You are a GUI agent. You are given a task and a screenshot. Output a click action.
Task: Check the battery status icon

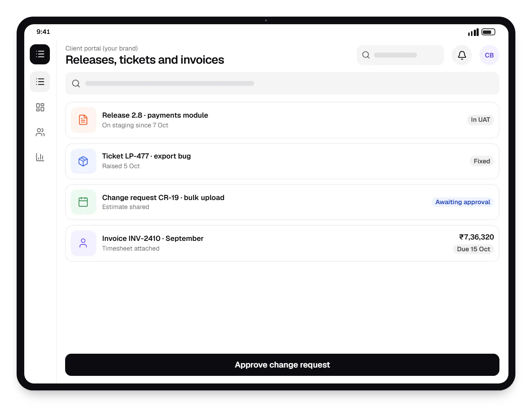click(x=488, y=32)
